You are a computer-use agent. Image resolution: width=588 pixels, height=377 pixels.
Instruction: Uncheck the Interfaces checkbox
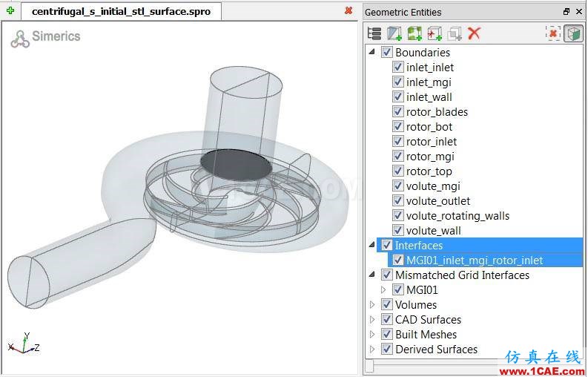pyautogui.click(x=386, y=245)
